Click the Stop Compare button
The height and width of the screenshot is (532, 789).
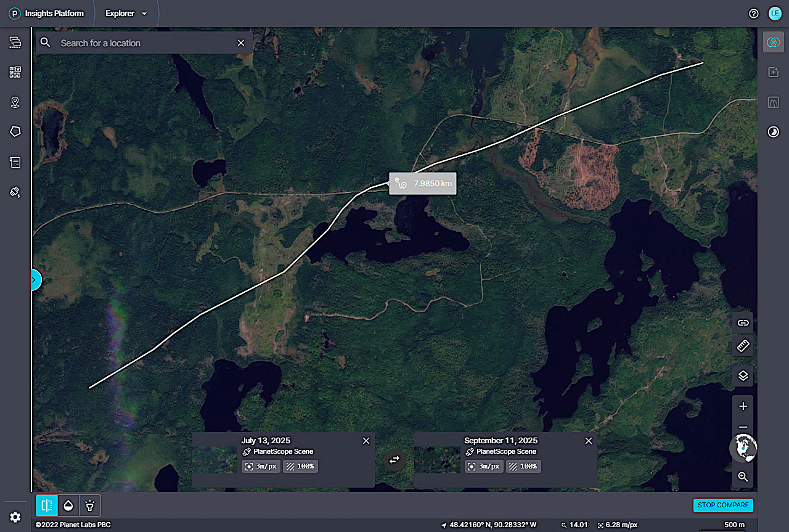pos(723,505)
